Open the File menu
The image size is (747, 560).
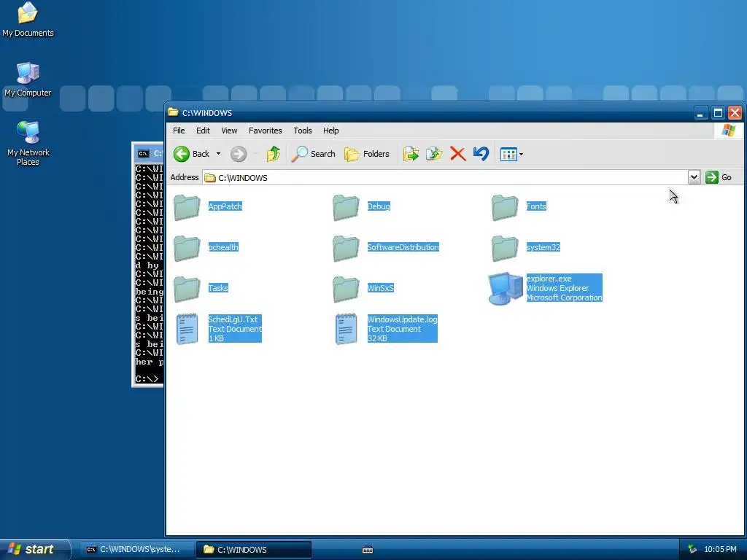[x=179, y=131]
